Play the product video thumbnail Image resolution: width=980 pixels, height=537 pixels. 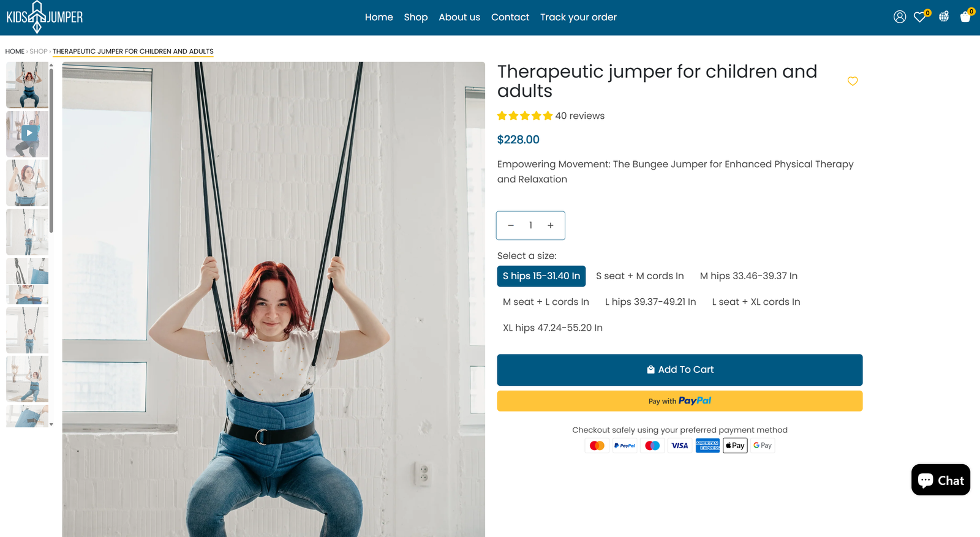coord(28,133)
